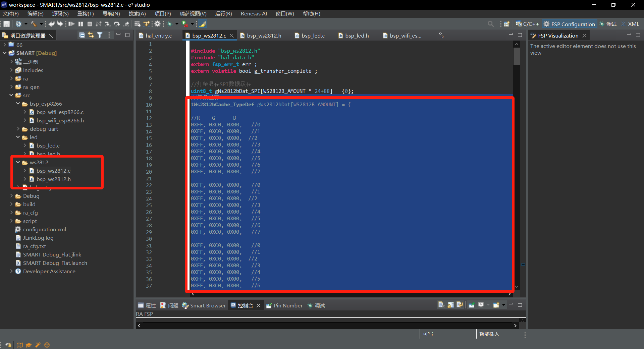Click the Step Return icon
Image resolution: width=644 pixels, height=349 pixels.
point(126,24)
